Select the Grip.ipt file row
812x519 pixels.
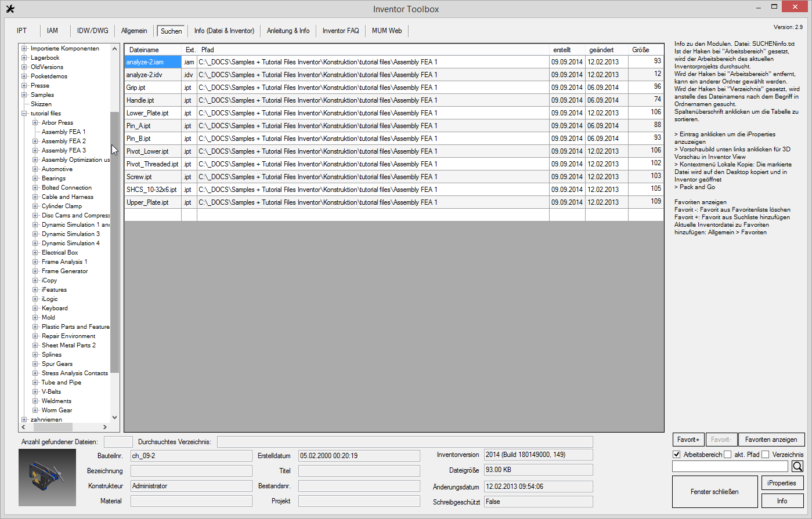pos(394,88)
